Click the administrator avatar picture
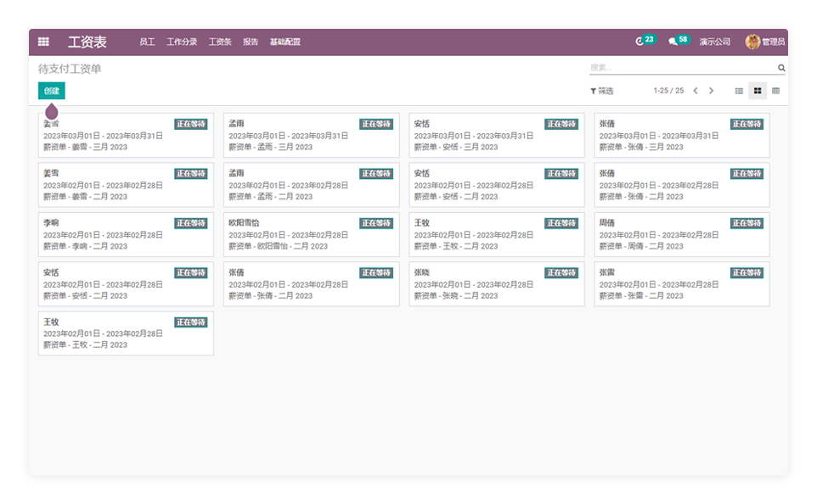The height and width of the screenshot is (504, 817). [x=752, y=42]
